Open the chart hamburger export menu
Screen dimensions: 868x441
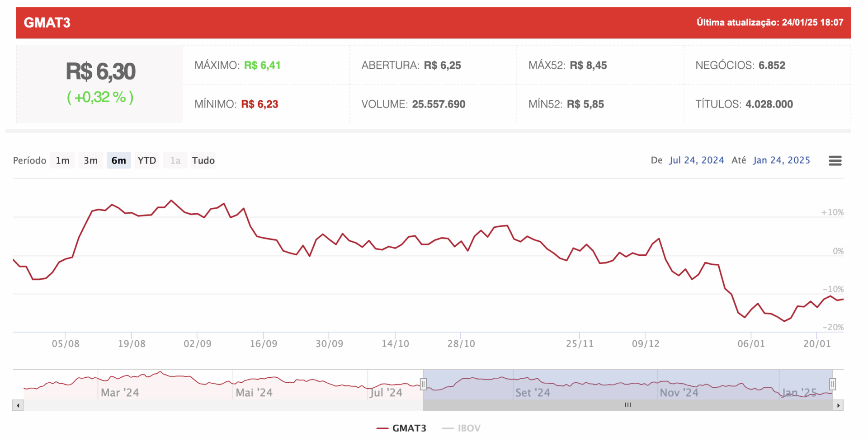[x=835, y=160]
